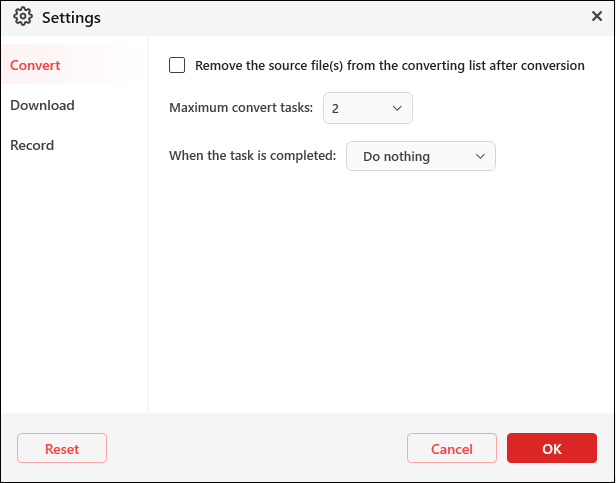Click the Cancel button
Image resolution: width=616 pixels, height=483 pixels.
point(452,448)
